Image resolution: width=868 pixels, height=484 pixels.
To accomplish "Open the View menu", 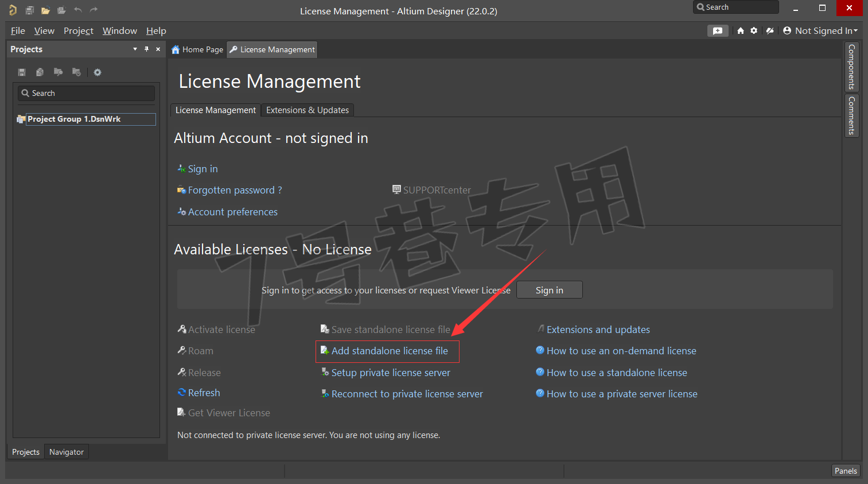I will coord(44,31).
